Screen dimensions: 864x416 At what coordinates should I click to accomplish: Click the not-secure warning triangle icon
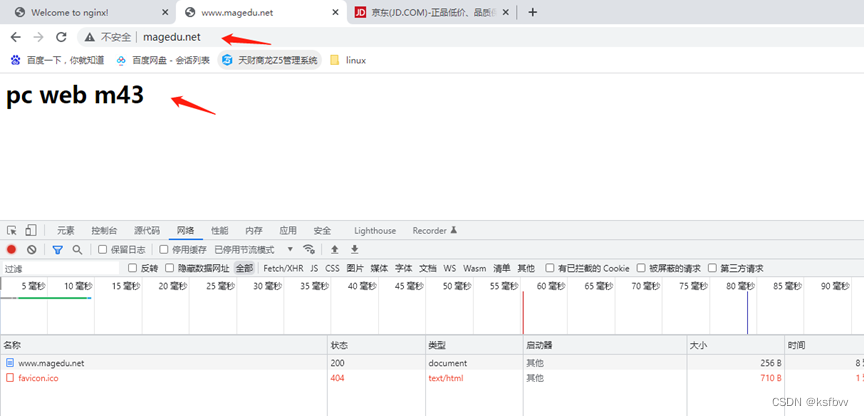click(90, 37)
